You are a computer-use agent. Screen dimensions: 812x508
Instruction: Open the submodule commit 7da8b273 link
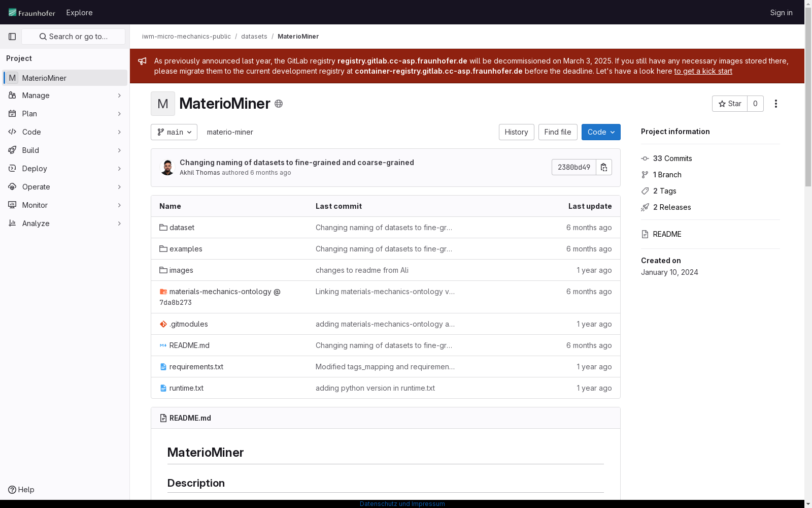point(176,303)
